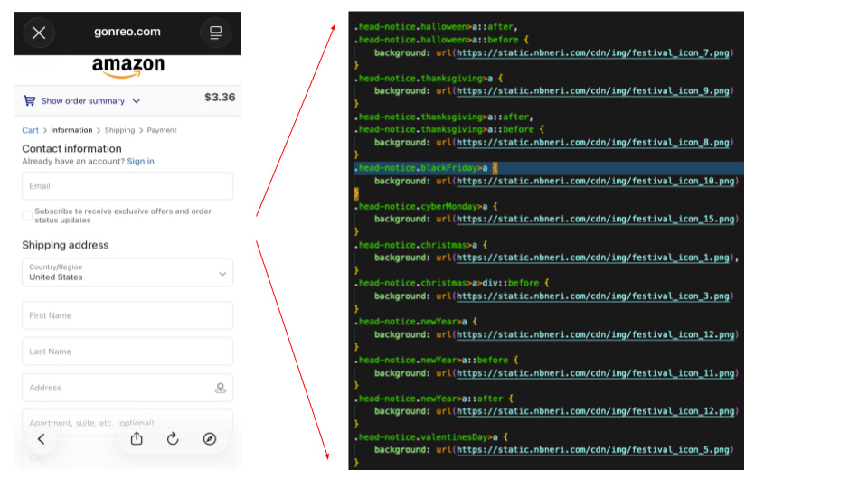Click the Last Name field

tap(127, 352)
